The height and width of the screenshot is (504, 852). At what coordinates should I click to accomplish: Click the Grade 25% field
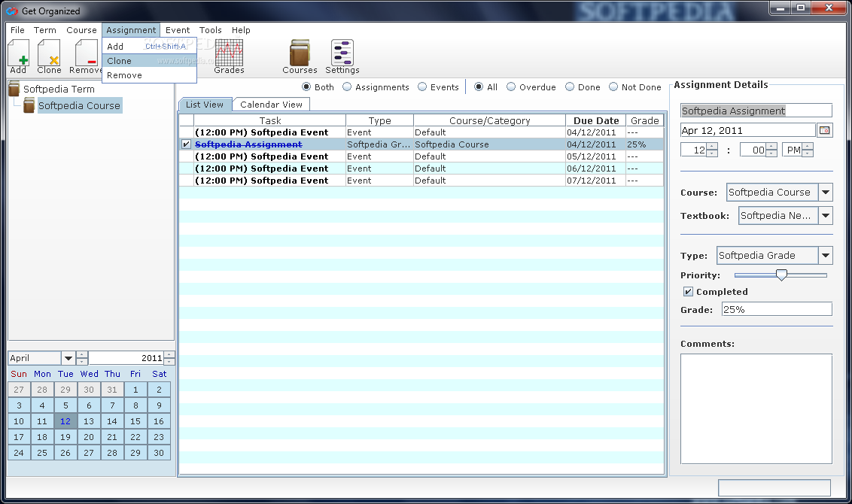tap(777, 309)
